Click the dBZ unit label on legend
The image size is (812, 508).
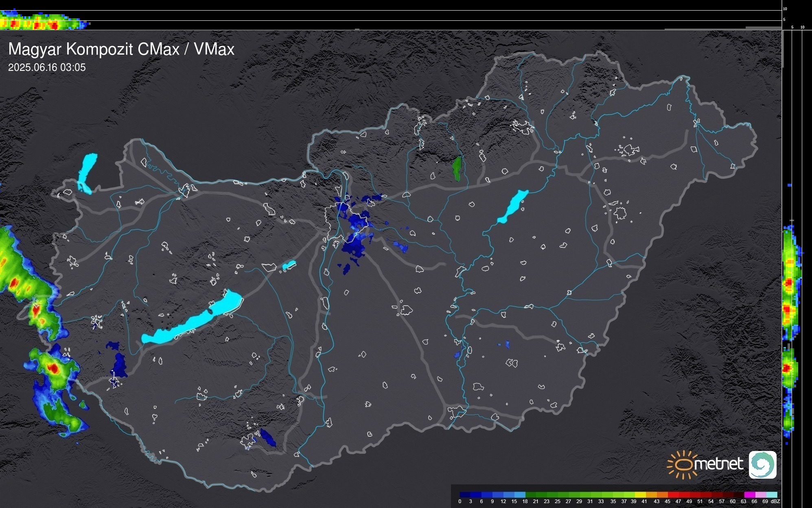click(x=775, y=501)
